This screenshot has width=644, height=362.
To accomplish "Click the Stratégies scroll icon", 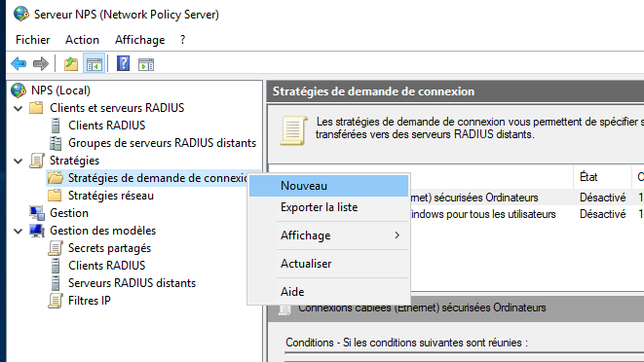I will coord(37,161).
